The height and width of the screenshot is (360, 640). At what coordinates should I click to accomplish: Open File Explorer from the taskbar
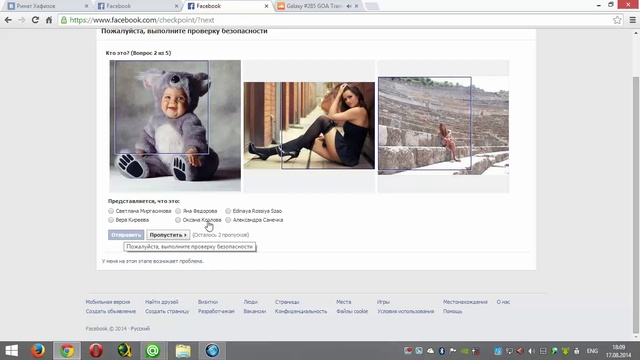[x=183, y=351]
